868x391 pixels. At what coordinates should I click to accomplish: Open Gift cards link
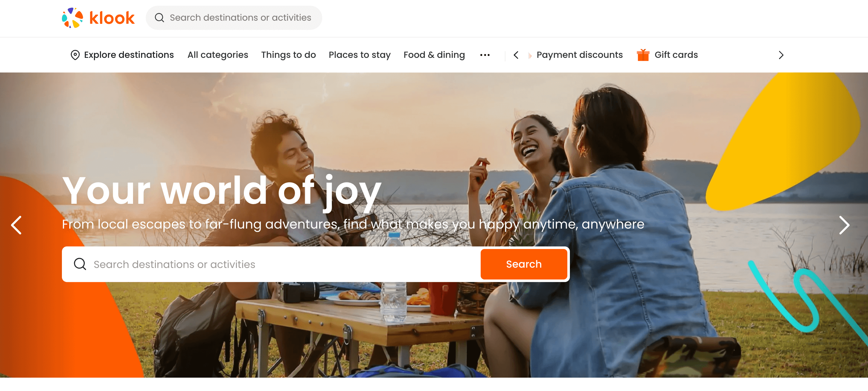point(676,55)
